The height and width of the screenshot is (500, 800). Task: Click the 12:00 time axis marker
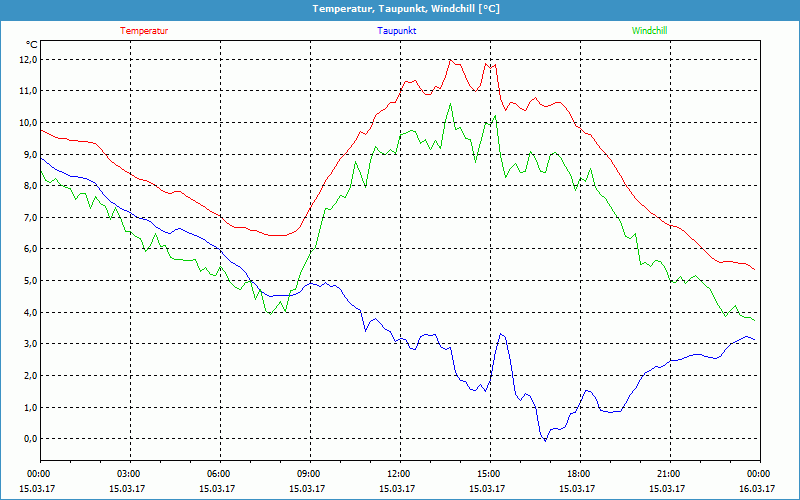click(399, 474)
